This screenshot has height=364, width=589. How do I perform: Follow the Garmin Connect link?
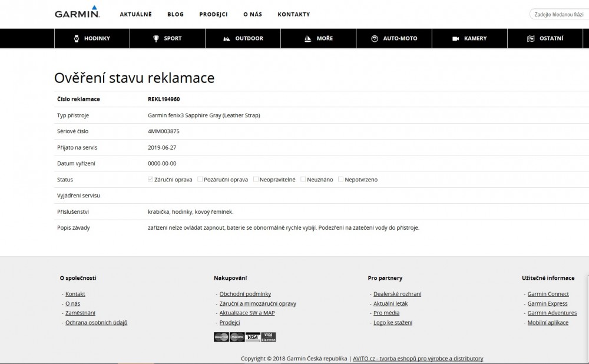tap(548, 294)
